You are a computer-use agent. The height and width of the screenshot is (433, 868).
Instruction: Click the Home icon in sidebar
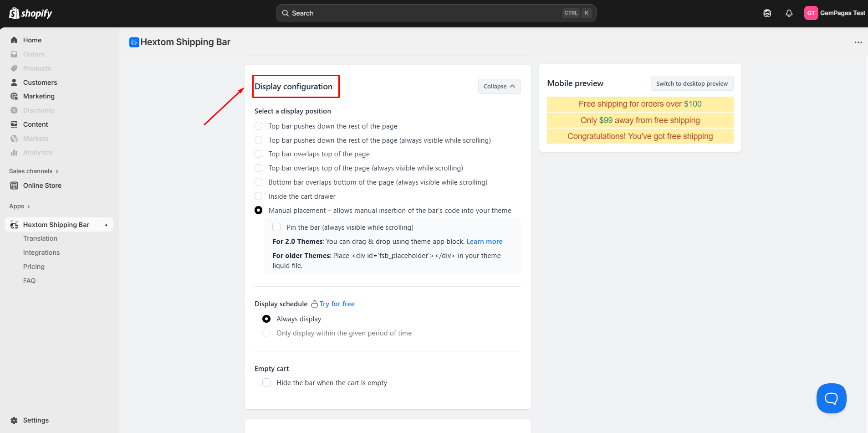(14, 40)
